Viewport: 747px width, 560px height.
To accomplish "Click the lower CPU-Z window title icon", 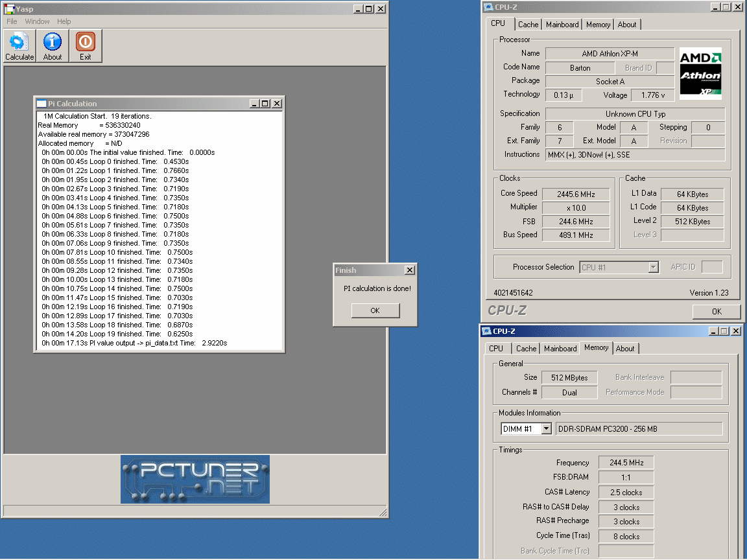I will [x=486, y=331].
